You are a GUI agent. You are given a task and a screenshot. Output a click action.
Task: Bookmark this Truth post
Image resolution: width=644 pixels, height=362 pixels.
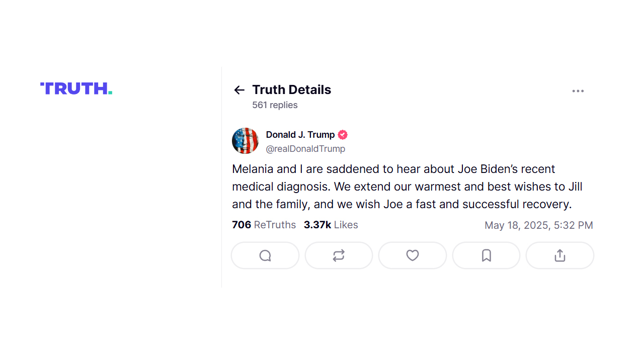(x=486, y=255)
